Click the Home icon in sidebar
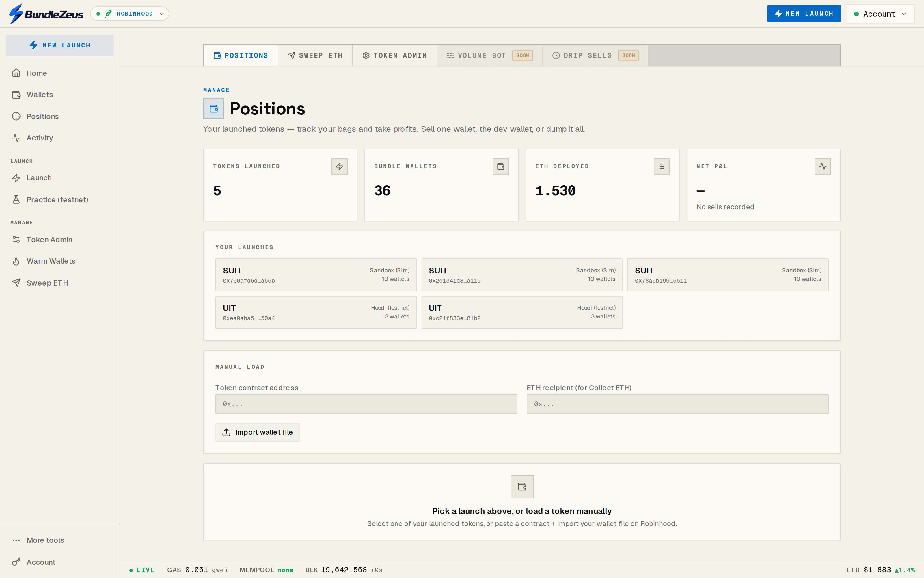This screenshot has width=924, height=578. (16, 73)
